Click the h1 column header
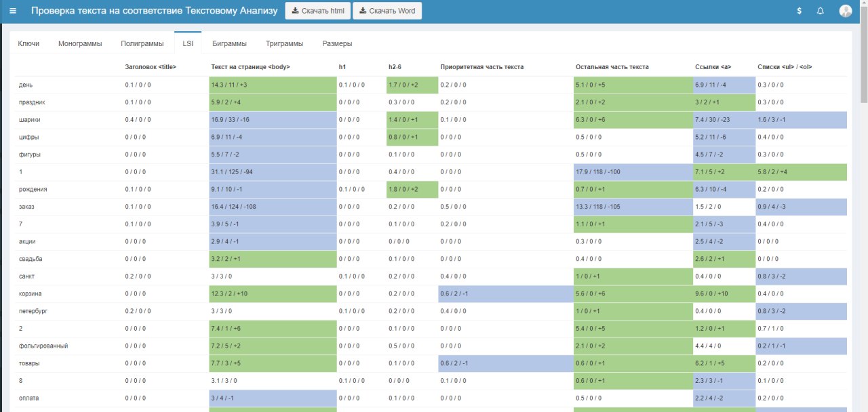The height and width of the screenshot is (412, 868). (x=342, y=66)
